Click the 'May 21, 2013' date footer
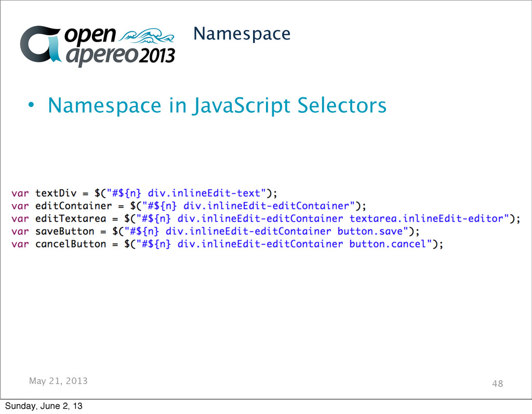 pyautogui.click(x=58, y=381)
